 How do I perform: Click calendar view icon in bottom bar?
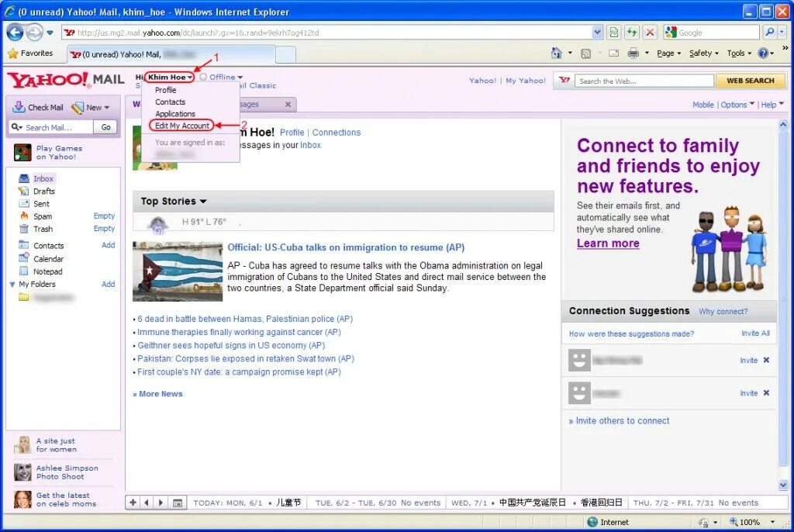tap(178, 503)
